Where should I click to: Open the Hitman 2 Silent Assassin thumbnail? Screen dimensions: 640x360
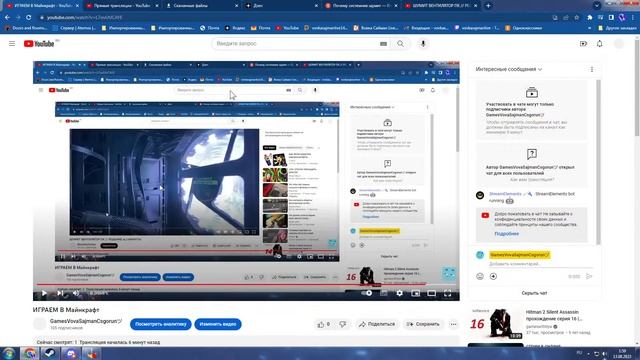[496, 324]
